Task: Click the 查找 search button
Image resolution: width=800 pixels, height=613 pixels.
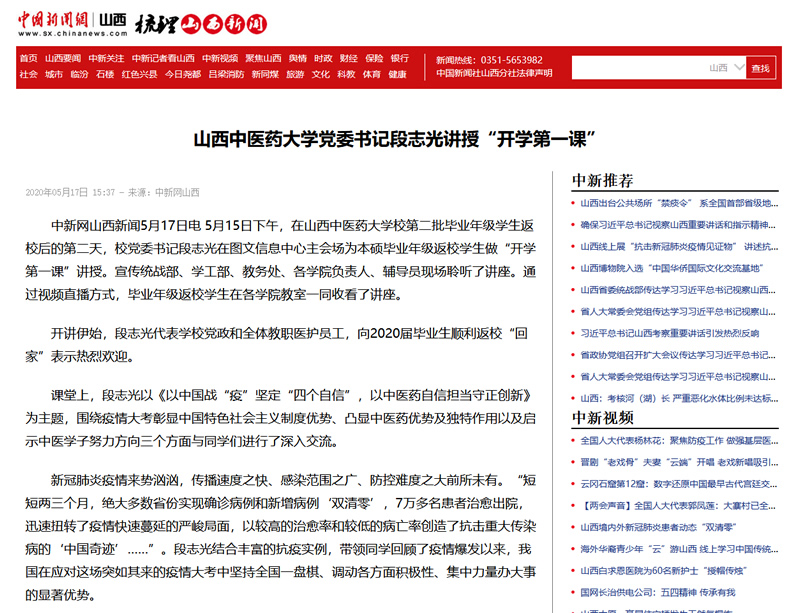Action: pos(761,68)
